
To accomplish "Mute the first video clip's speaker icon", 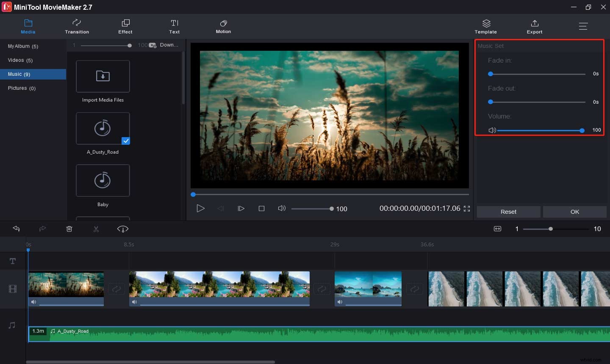I will (34, 302).
